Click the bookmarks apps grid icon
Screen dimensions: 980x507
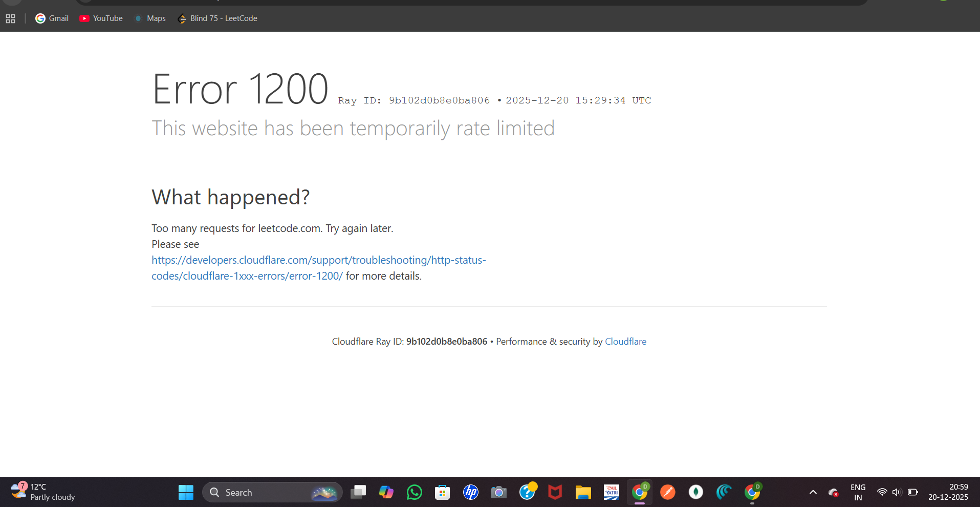point(10,18)
